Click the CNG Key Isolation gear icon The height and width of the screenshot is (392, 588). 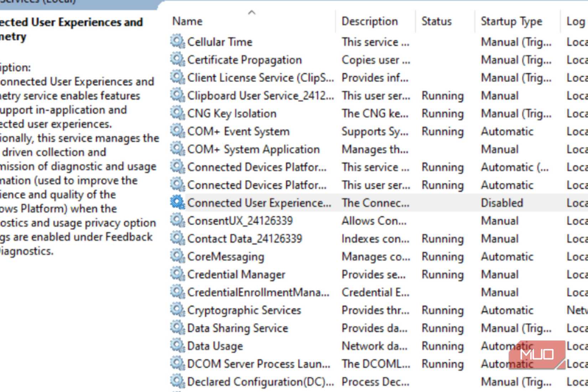(x=177, y=113)
